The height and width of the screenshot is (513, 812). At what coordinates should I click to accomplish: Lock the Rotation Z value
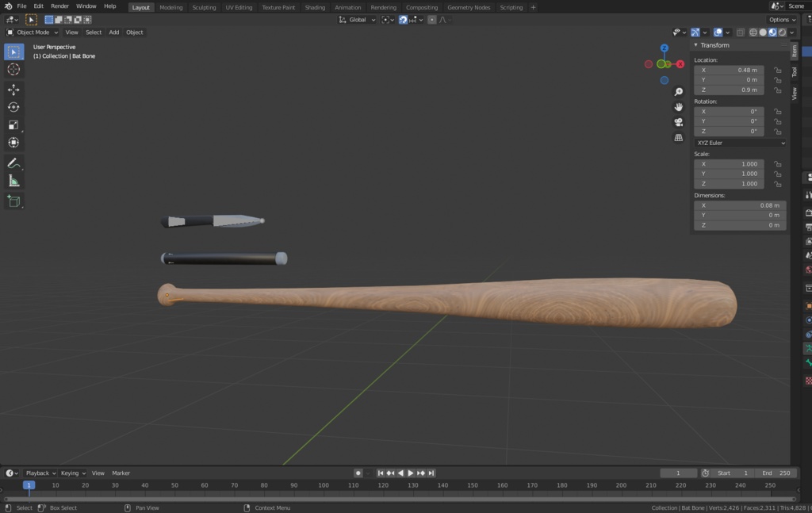point(778,132)
